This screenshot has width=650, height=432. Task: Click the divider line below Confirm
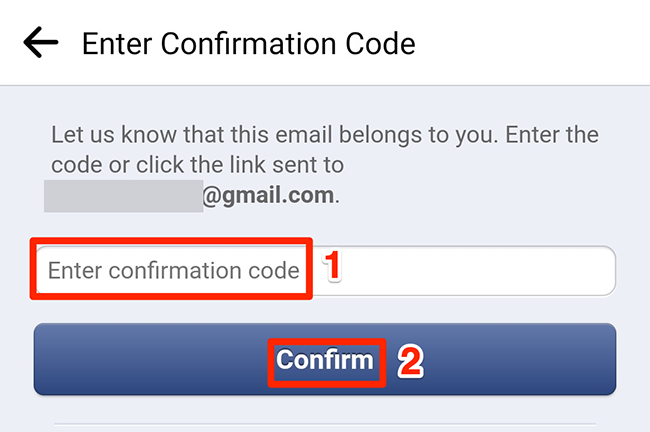pyautogui.click(x=325, y=424)
